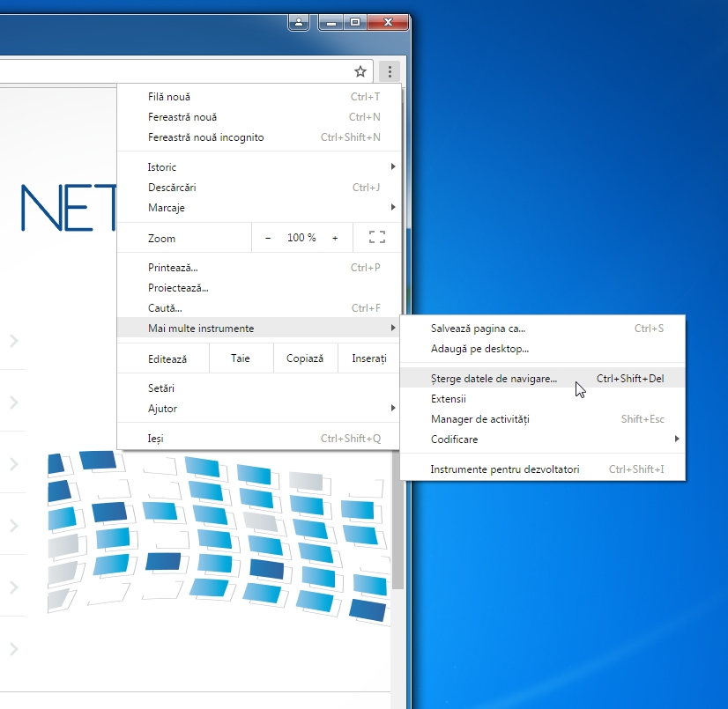Open Setări from the menu
The height and width of the screenshot is (709, 728).
[x=161, y=388]
